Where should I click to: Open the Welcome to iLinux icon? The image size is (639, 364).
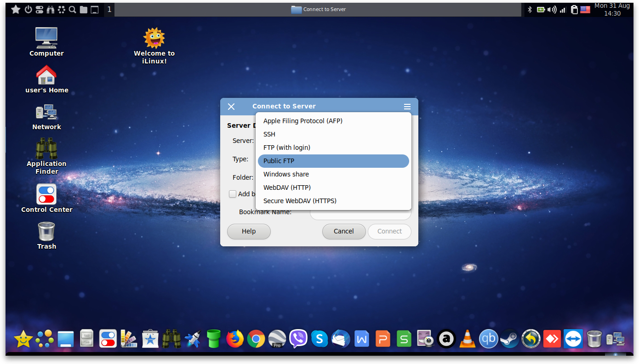[154, 45]
